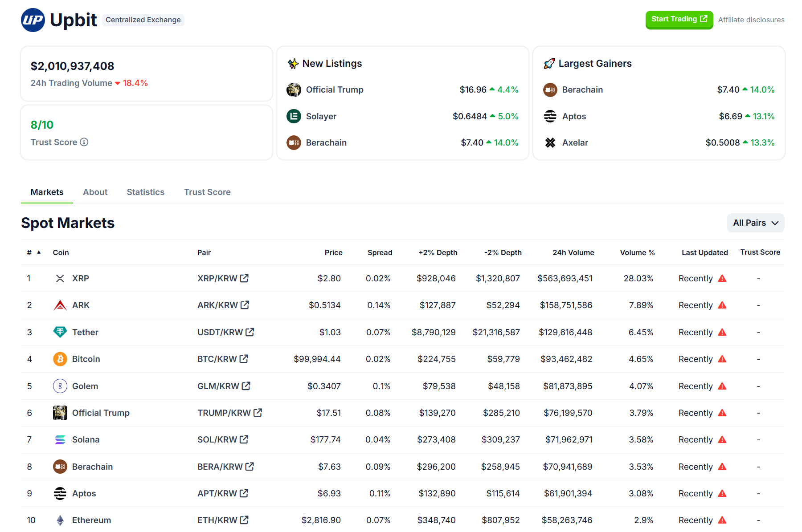Screen dimensions: 802x532
Task: Click the warning icon in Tether row
Action: pyautogui.click(x=722, y=332)
